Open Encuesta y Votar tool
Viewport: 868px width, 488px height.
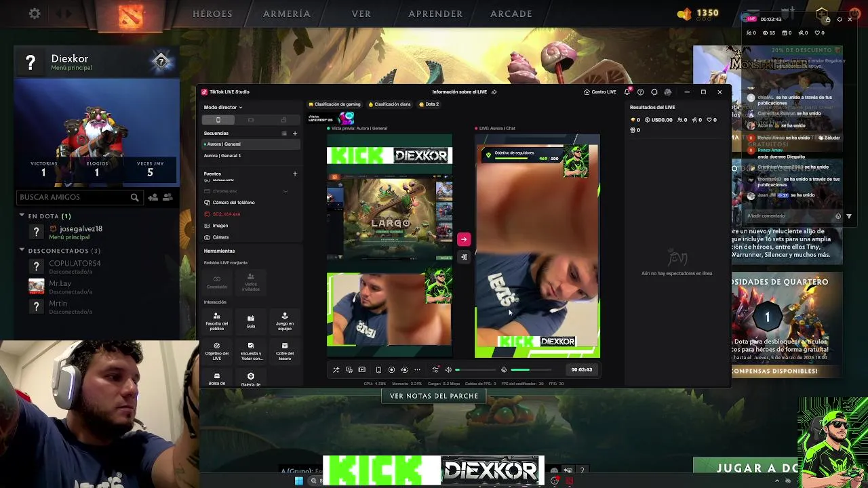point(251,351)
